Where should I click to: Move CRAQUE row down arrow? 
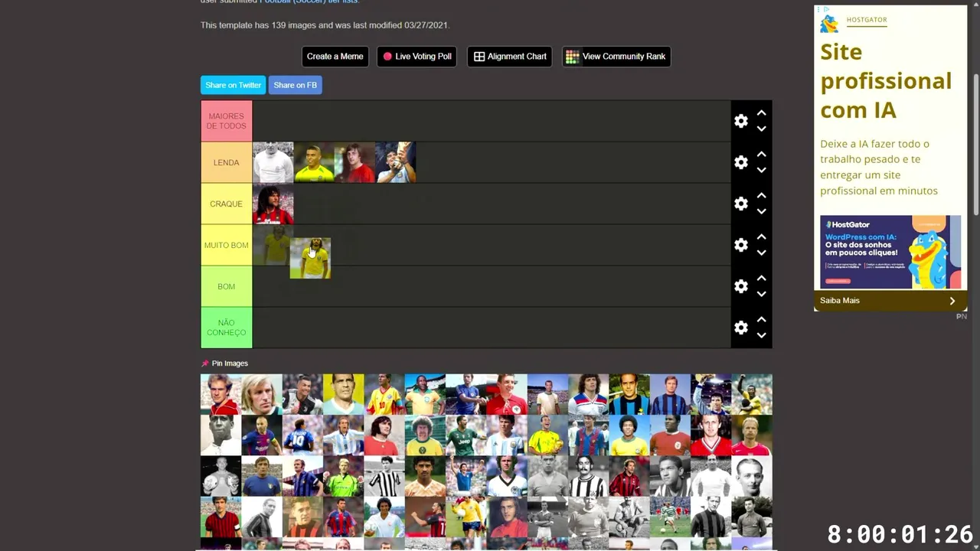point(761,211)
